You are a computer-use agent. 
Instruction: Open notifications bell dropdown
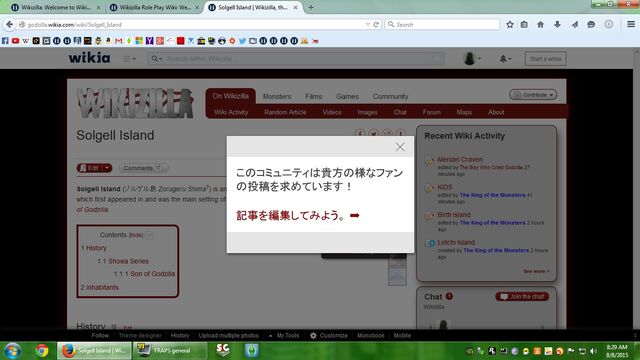click(505, 59)
